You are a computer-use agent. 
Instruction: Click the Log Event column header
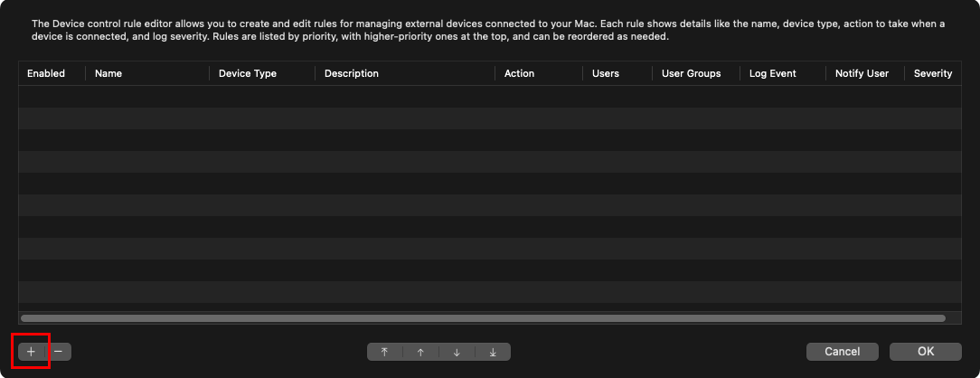773,73
